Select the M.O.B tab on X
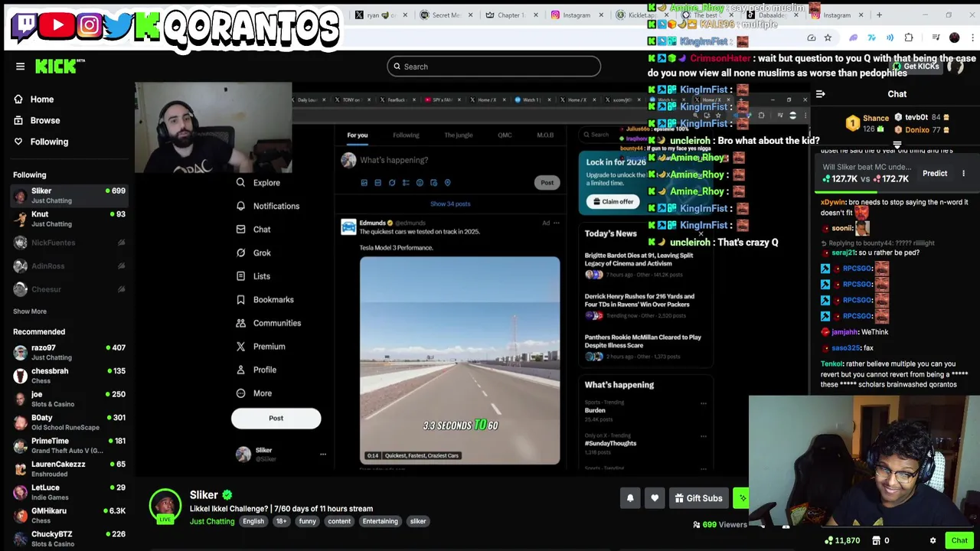Screen dimensions: 980x551 click(x=545, y=135)
